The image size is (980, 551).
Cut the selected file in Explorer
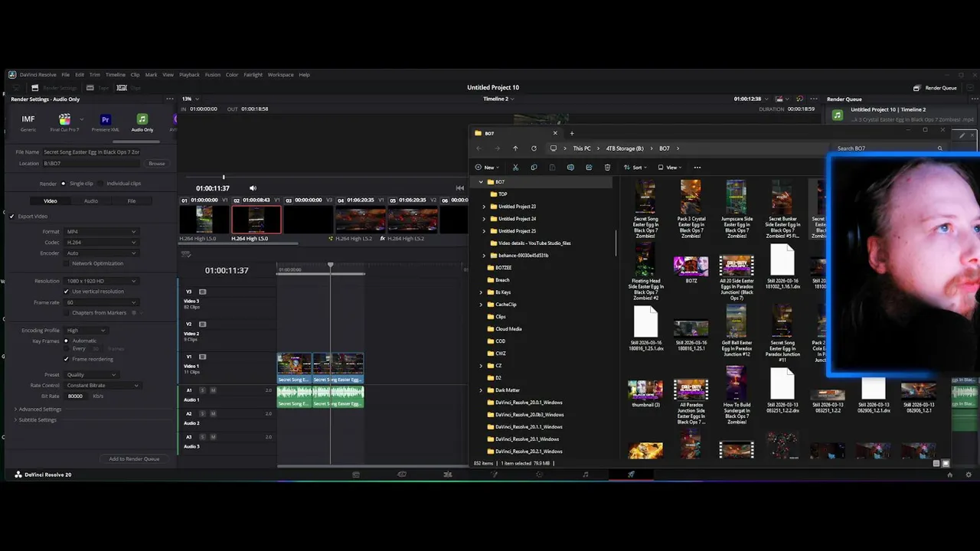point(515,168)
